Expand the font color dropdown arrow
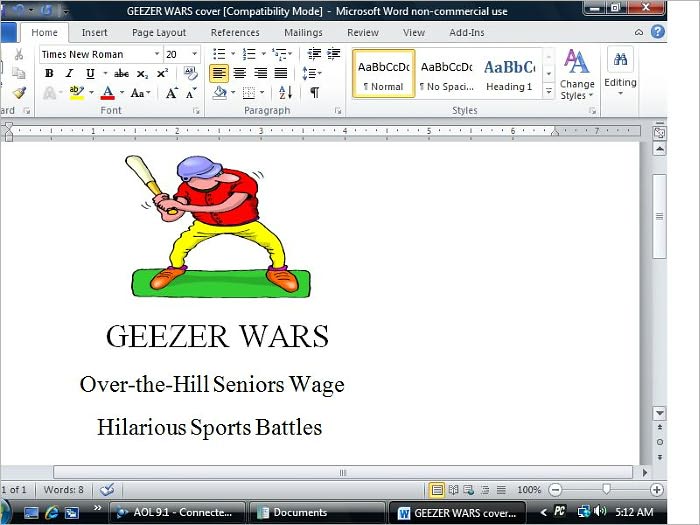The width and height of the screenshot is (700, 525). (x=122, y=93)
